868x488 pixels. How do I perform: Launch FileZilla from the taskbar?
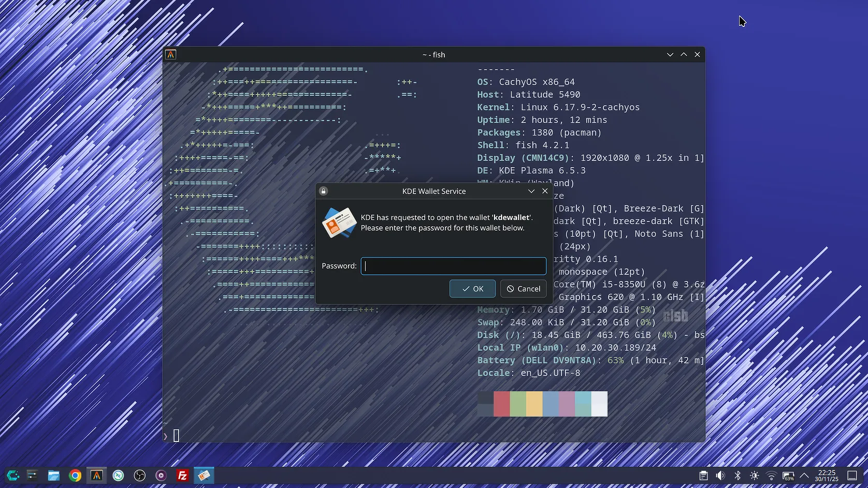click(x=182, y=475)
